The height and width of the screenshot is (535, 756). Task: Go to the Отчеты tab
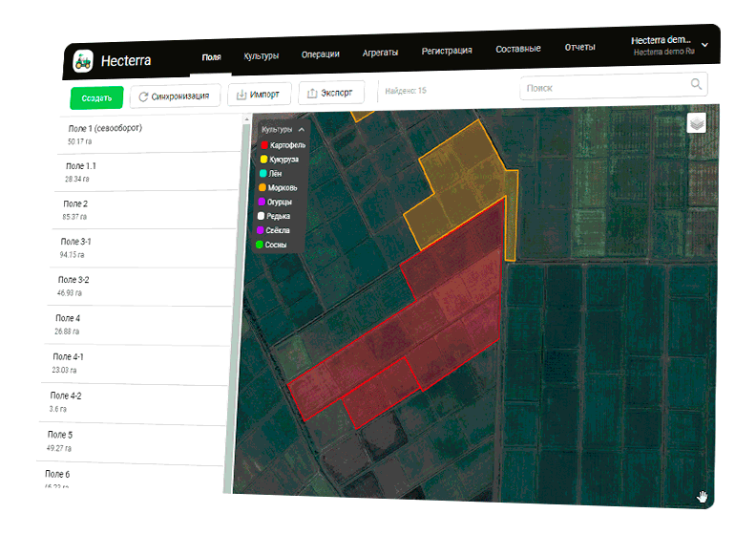point(580,47)
